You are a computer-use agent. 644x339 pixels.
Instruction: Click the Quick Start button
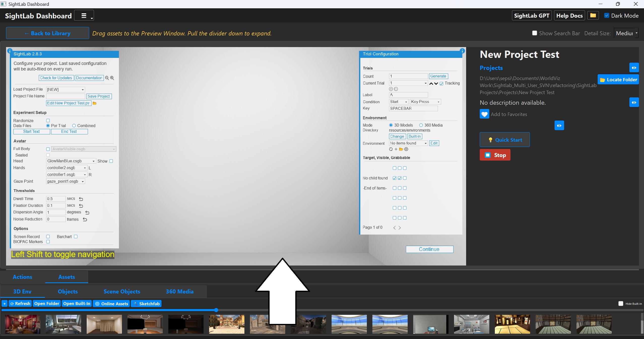pos(504,140)
